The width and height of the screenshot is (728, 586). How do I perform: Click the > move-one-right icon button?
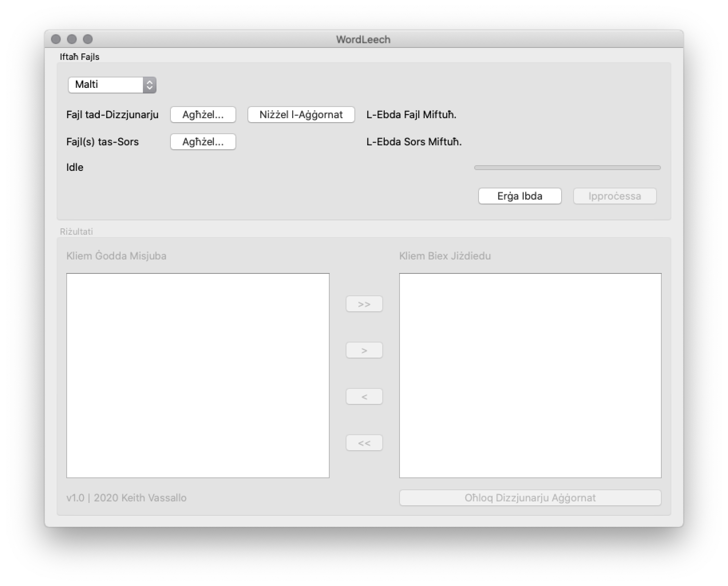point(364,350)
